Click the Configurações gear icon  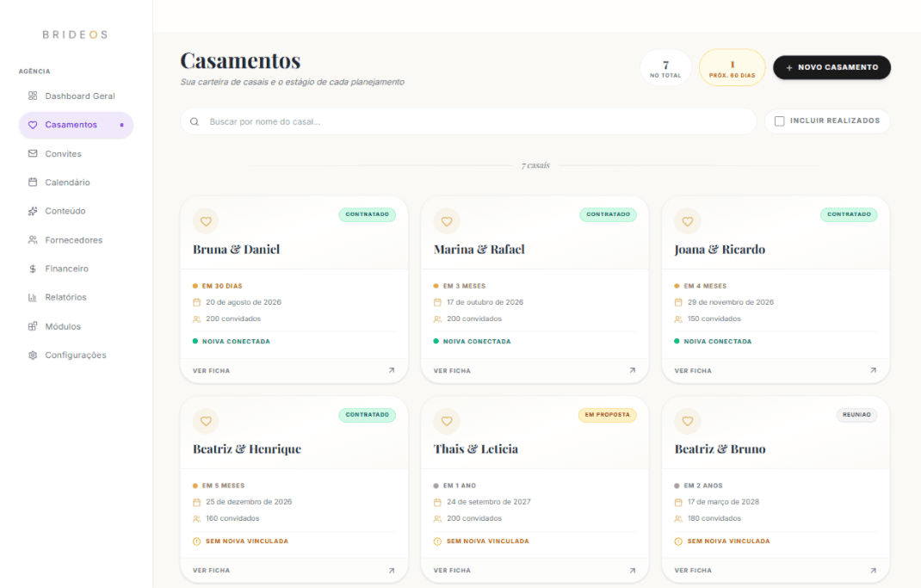point(33,355)
